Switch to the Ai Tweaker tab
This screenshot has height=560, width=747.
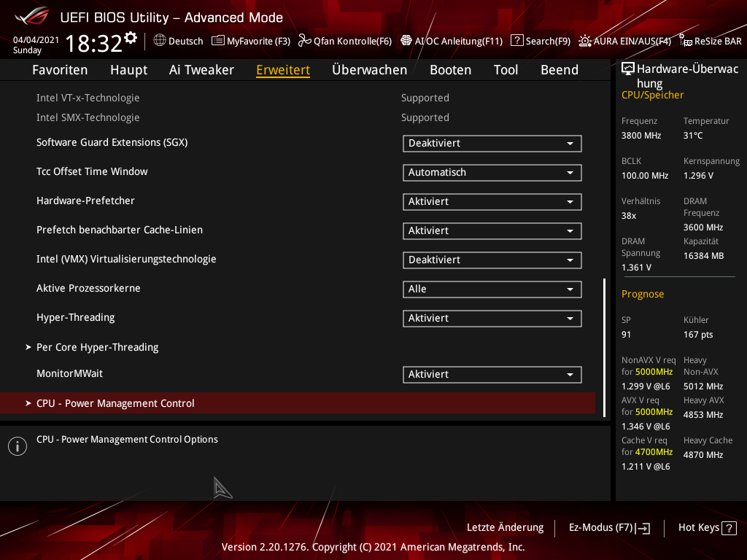(x=201, y=70)
